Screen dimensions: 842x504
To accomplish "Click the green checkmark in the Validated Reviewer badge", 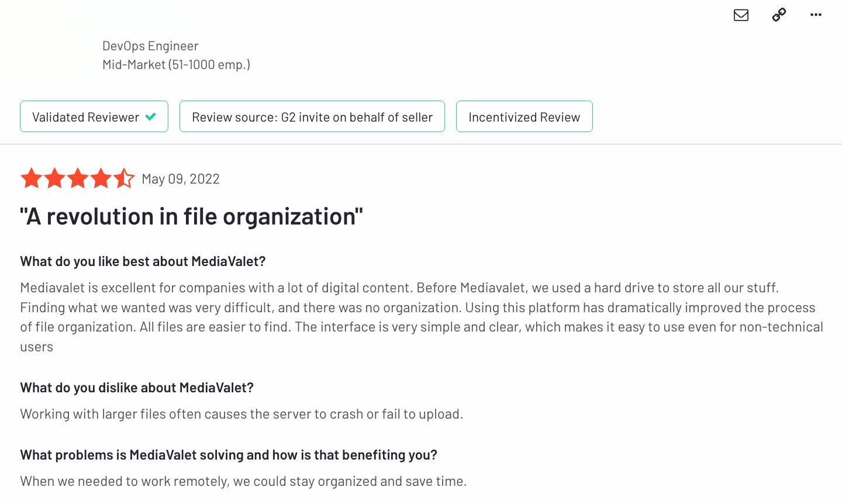I will (151, 116).
